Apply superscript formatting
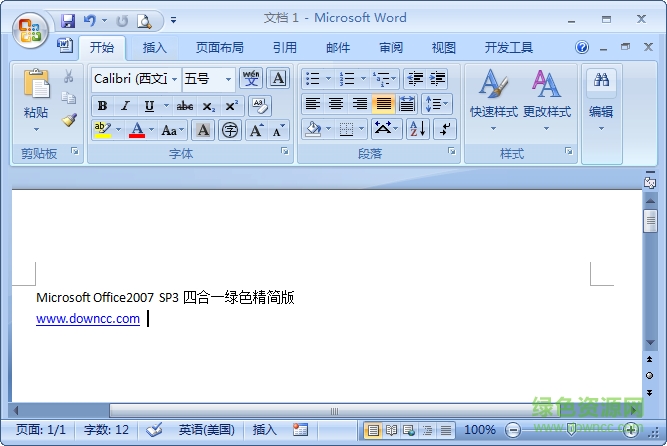This screenshot has height=446, width=667. click(231, 106)
